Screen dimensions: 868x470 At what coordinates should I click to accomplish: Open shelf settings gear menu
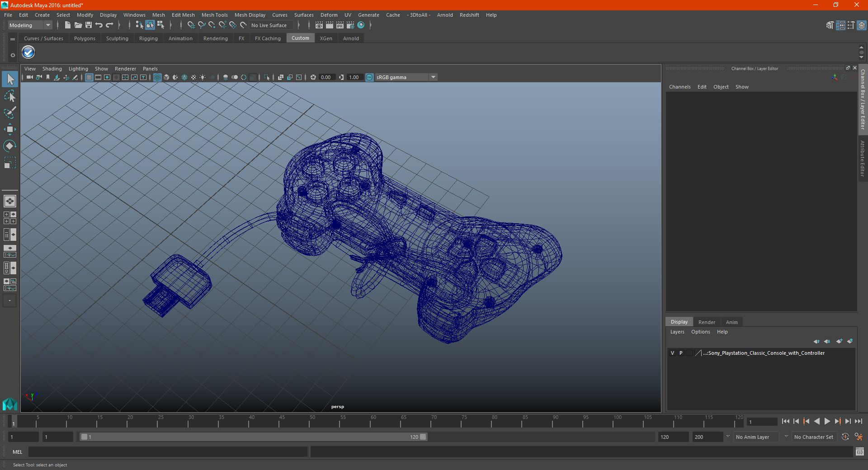(x=13, y=55)
